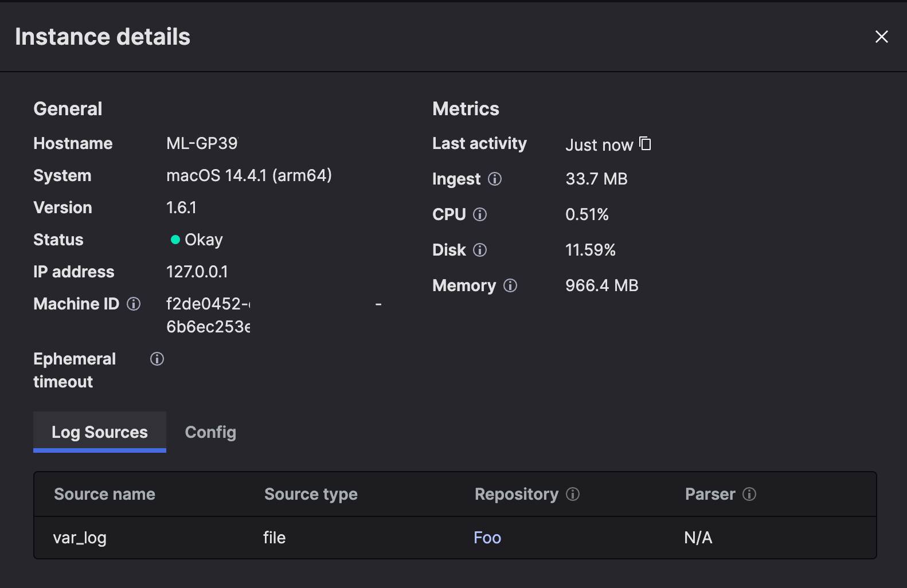The height and width of the screenshot is (588, 907).
Task: Close the Instance details dialog
Action: (x=881, y=37)
